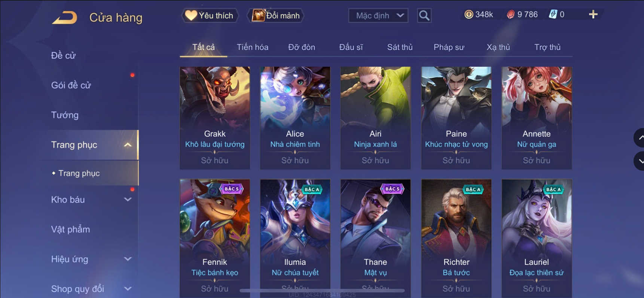Open the Yêu thích heart favorites
Viewport: 644px width, 298px height.
point(210,15)
